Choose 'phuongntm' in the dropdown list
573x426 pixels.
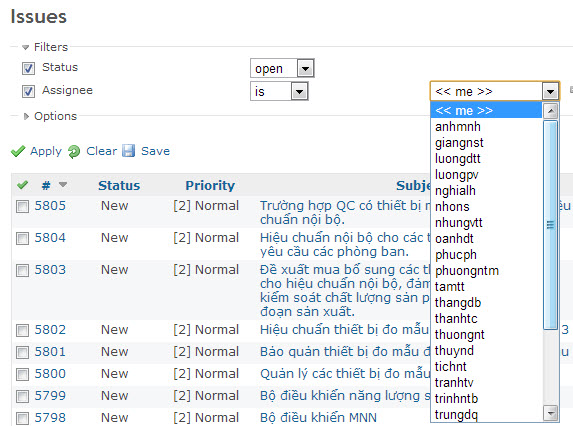467,270
